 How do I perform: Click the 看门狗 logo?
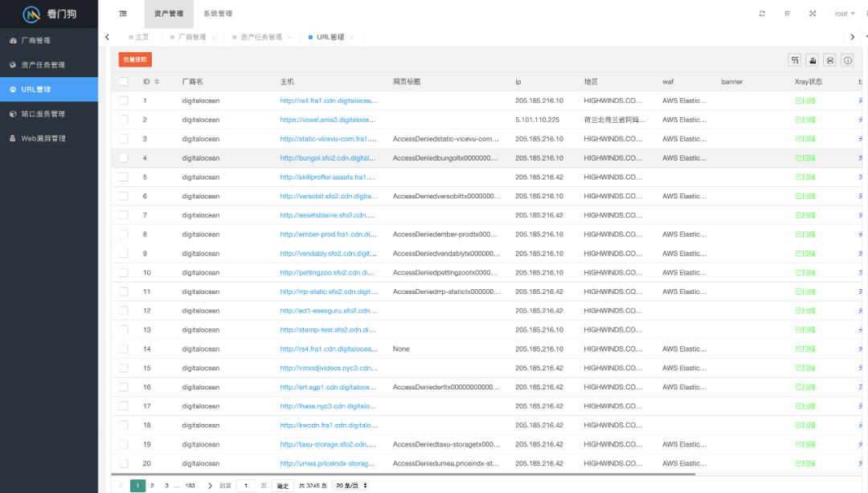point(49,14)
